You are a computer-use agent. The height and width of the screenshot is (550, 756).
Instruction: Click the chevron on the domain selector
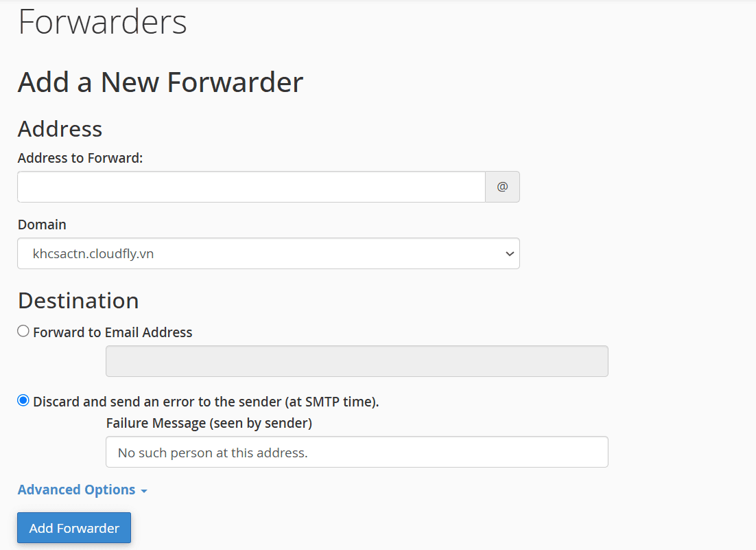(x=510, y=253)
